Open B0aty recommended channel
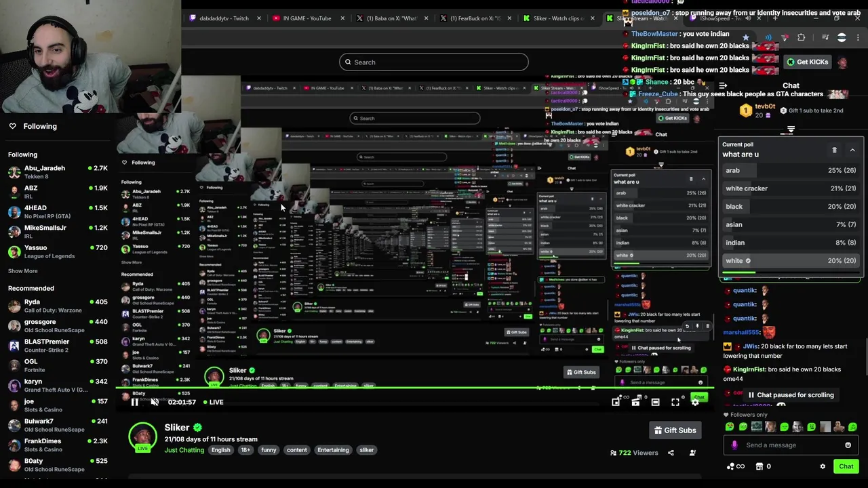The width and height of the screenshot is (868, 488). 58,465
